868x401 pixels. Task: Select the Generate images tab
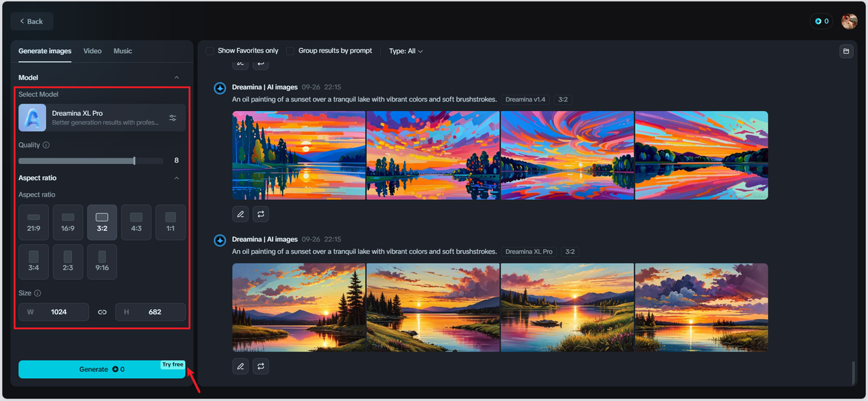[x=45, y=51]
